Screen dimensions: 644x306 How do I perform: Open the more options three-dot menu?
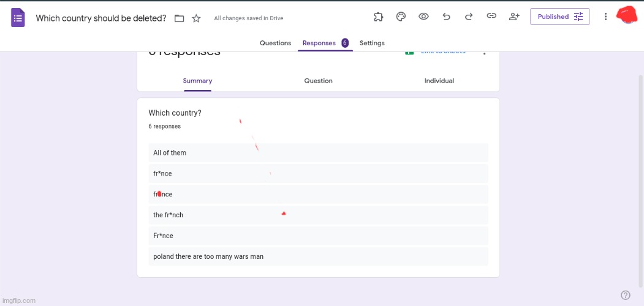click(605, 17)
